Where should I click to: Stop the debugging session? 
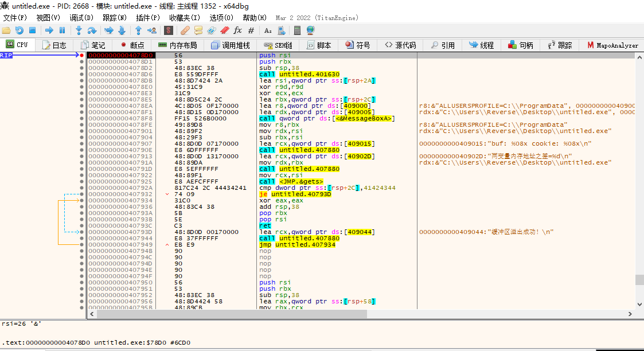tap(32, 30)
